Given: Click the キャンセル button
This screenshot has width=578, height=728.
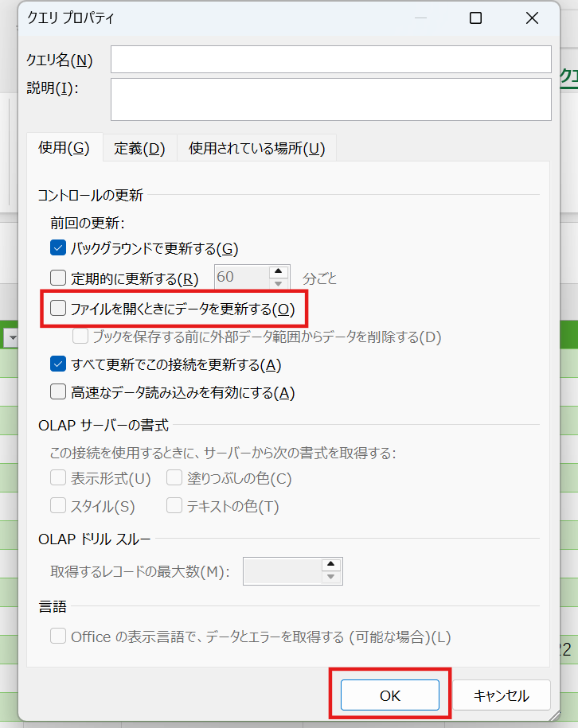Looking at the screenshot, I should [502, 695].
